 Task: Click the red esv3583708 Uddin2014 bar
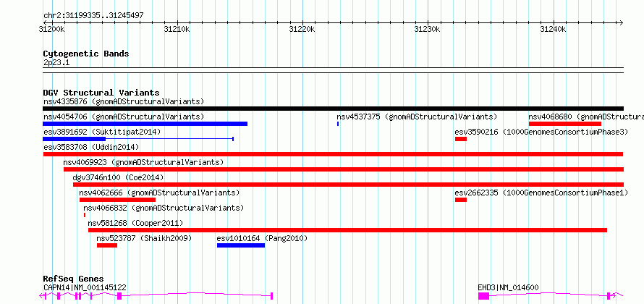(x=333, y=154)
